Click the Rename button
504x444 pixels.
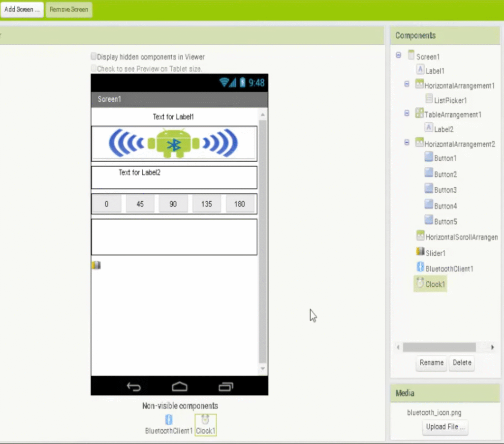coord(431,363)
